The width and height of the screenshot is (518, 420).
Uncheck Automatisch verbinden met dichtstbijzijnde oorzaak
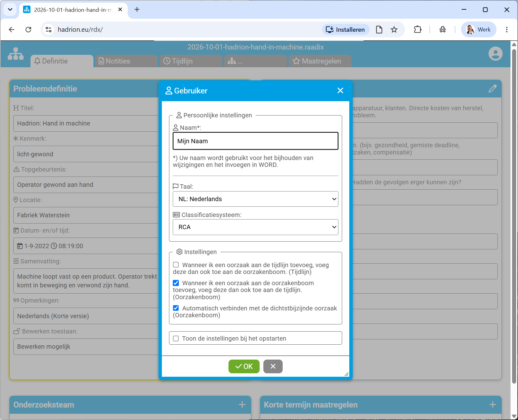(176, 308)
